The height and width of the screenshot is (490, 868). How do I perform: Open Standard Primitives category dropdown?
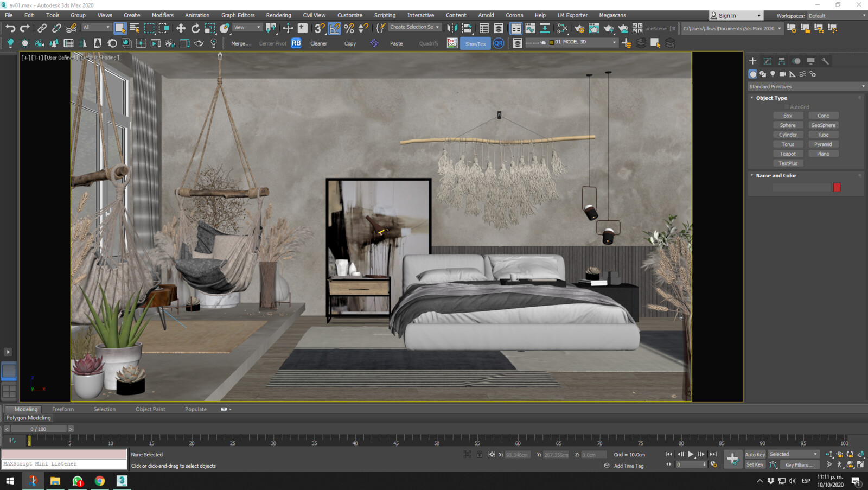[x=806, y=86]
